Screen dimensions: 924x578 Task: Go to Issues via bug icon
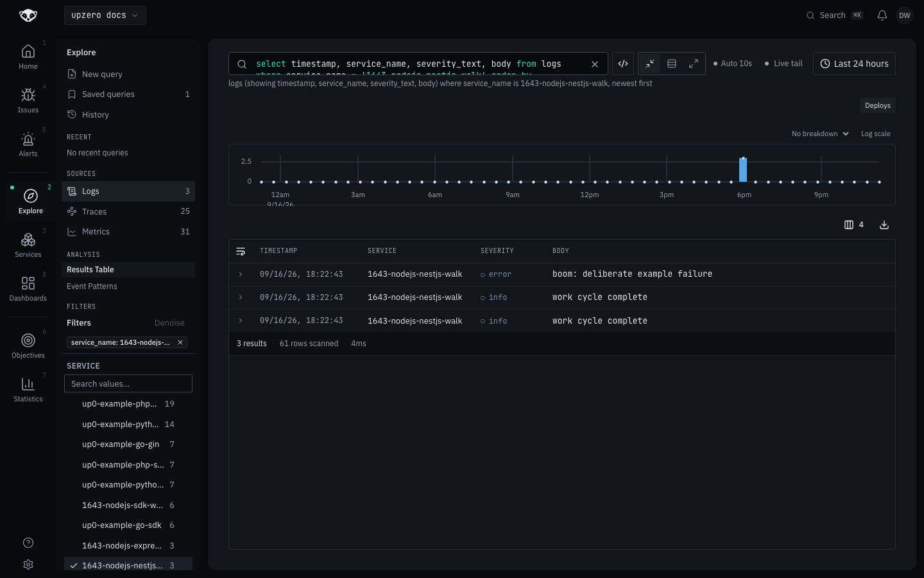click(x=28, y=101)
